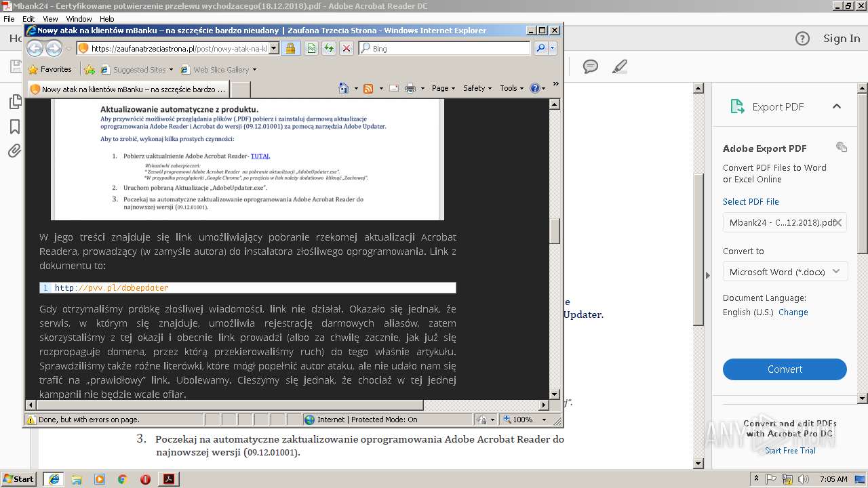Viewport: 868px width, 488px height.
Task: Select the Acrobat Highlight pen tool
Action: click(x=619, y=66)
